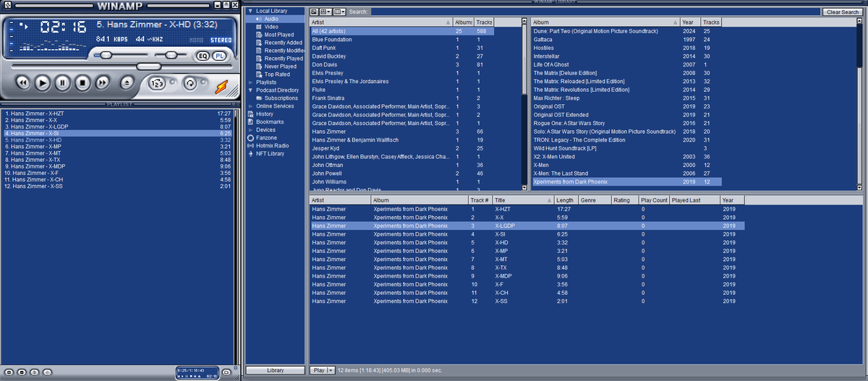Select artist Hans Zimmer & Benjamin Wallfisch
The height and width of the screenshot is (381, 868).
[402, 140]
